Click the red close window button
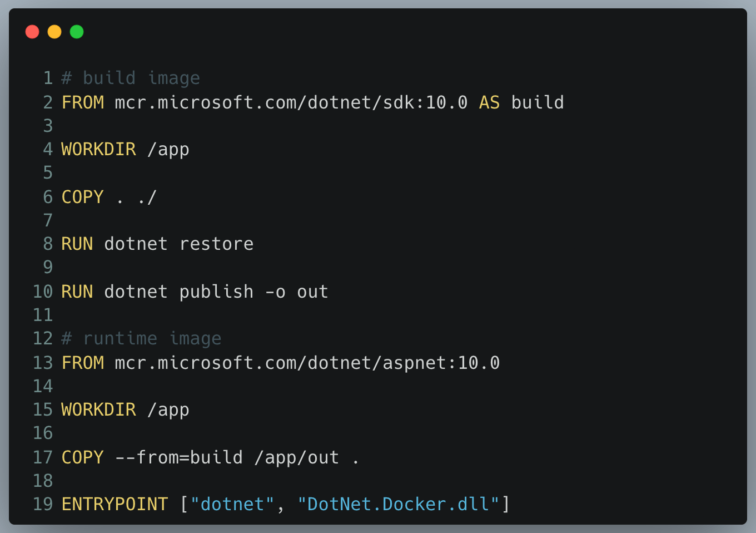Image resolution: width=756 pixels, height=533 pixels. 32,32
